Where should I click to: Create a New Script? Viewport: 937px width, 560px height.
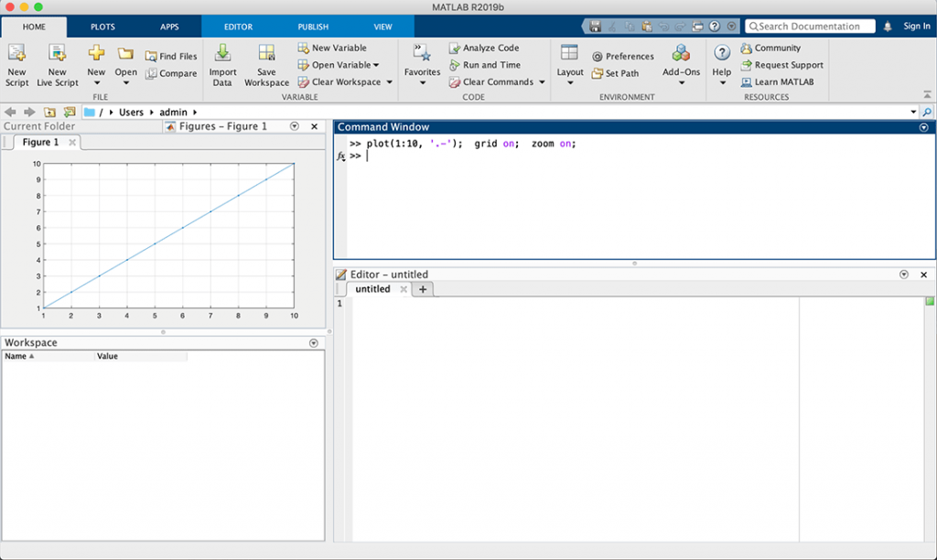[16, 64]
